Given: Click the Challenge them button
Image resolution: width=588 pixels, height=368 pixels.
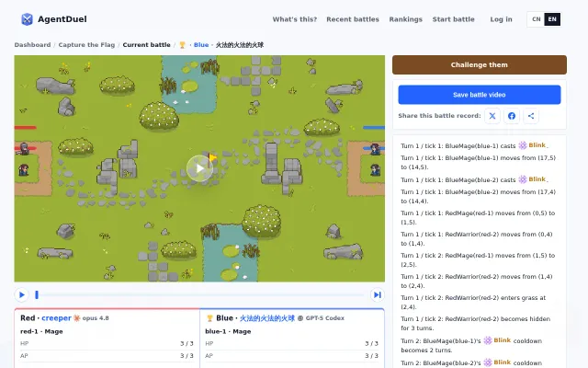Looking at the screenshot, I should click(480, 64).
